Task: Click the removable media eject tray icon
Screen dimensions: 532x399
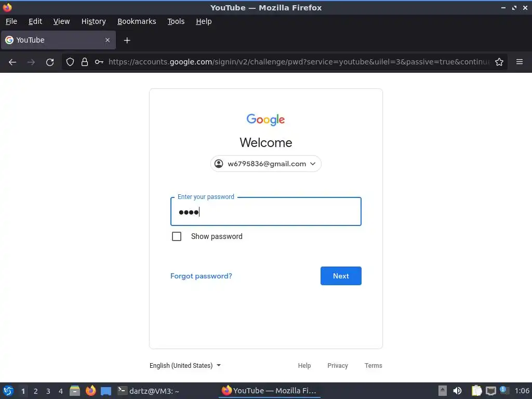Action: (x=443, y=391)
